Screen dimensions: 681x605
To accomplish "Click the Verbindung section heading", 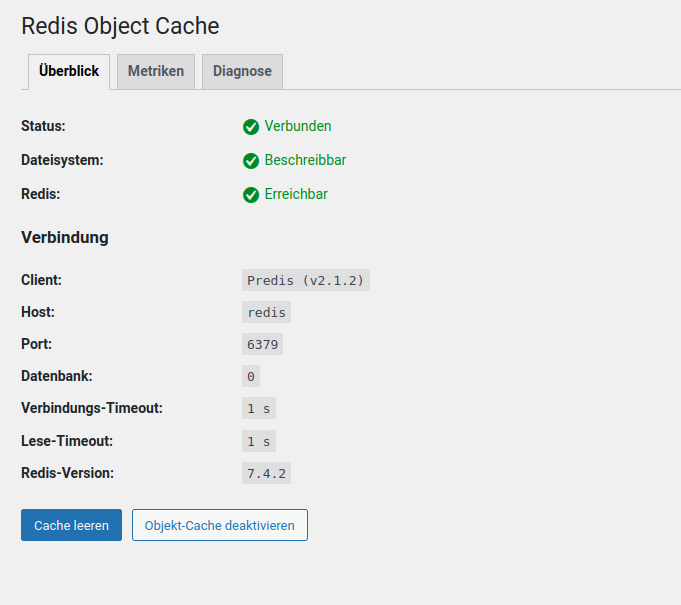I will (65, 238).
